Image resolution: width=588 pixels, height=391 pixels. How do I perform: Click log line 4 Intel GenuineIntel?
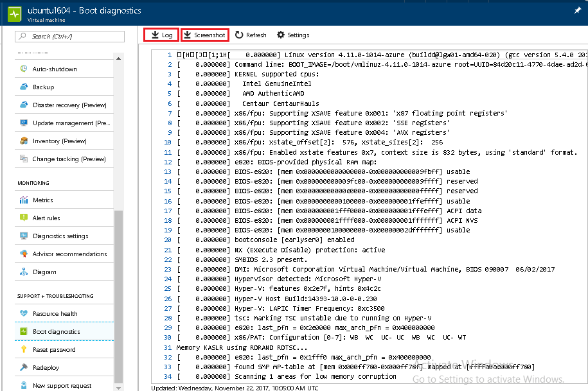pos(277,83)
